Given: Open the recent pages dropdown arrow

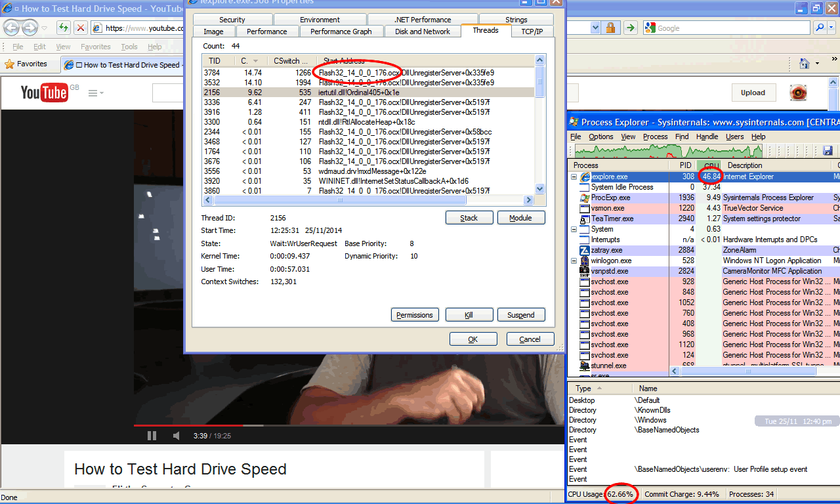Looking at the screenshot, I should (44, 28).
